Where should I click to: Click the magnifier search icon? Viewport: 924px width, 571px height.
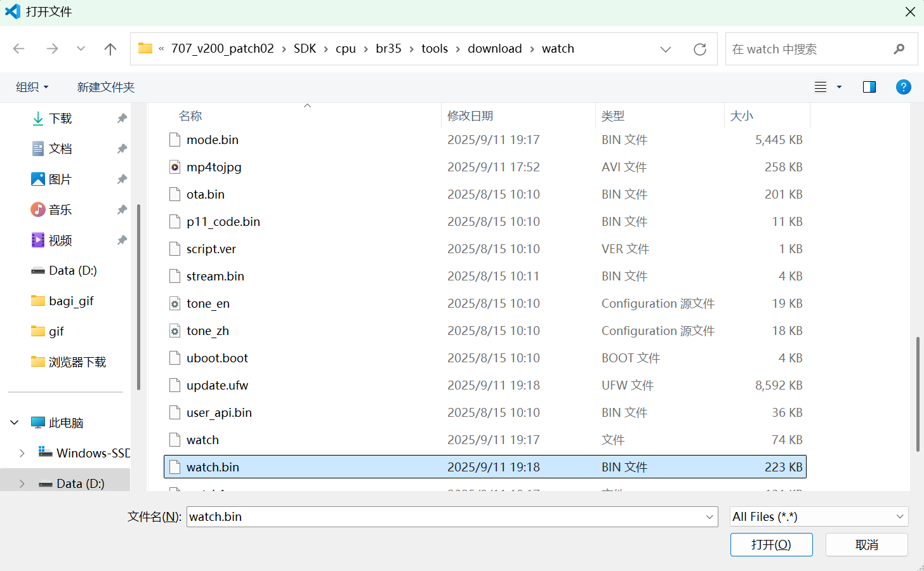point(899,49)
